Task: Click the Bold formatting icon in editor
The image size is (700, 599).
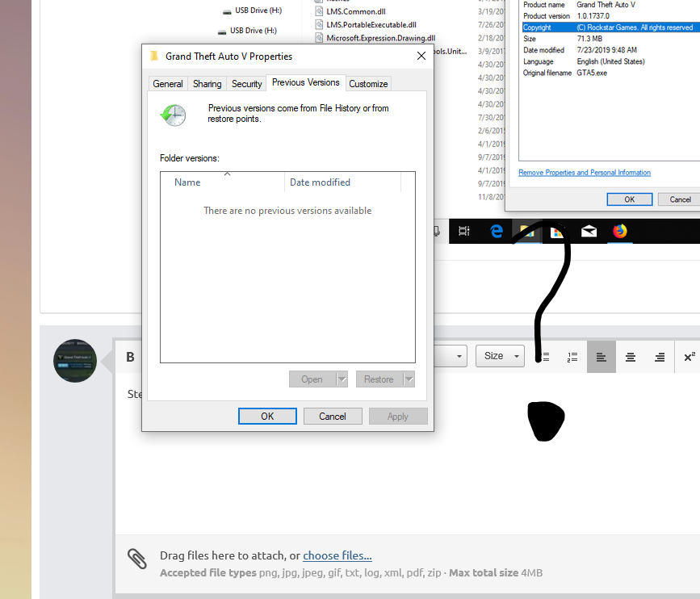Action: click(x=130, y=357)
